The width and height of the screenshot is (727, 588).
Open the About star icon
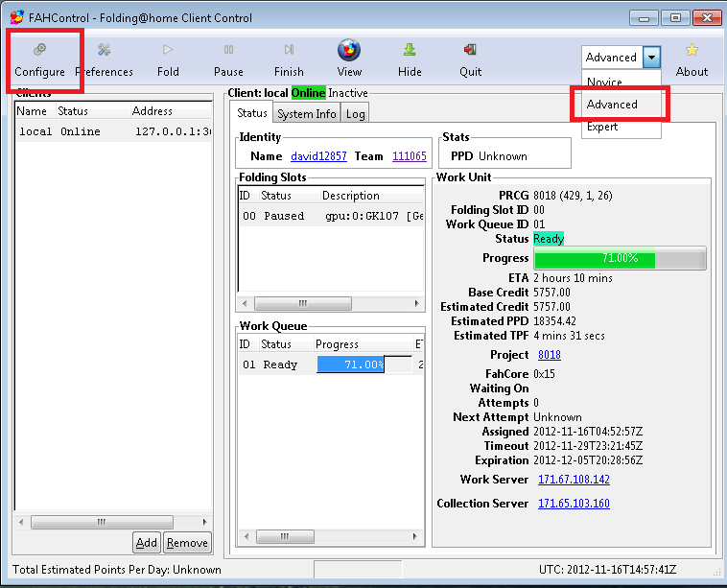pos(692,59)
